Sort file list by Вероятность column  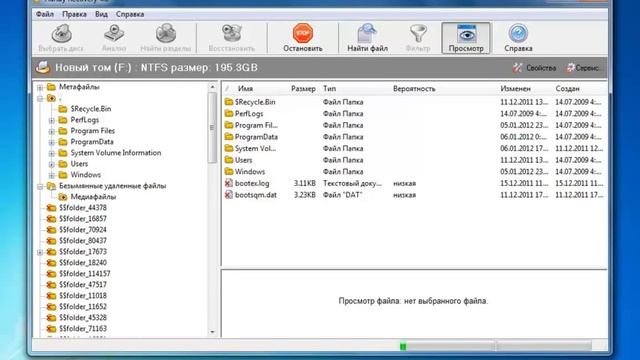click(x=414, y=89)
